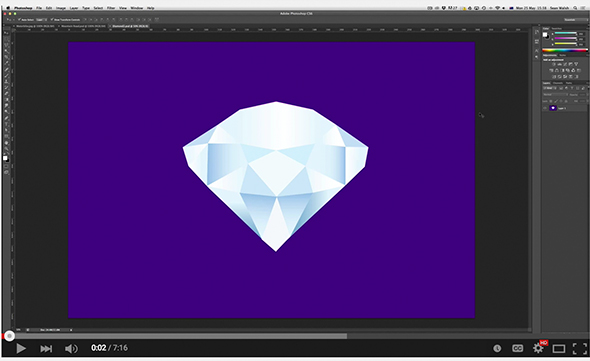Open the Auto-Select Layer dropdown

point(41,20)
